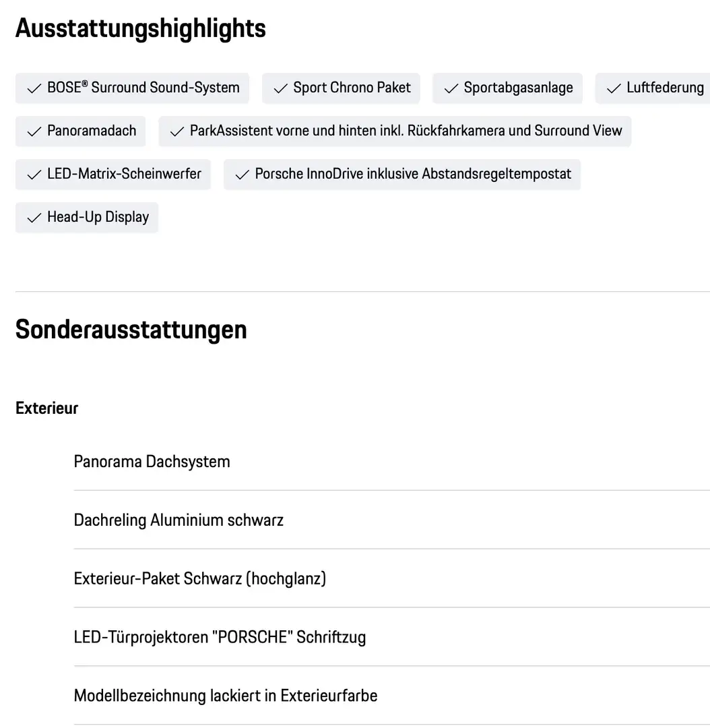
Task: Select Modellbezeichnung lackiert in Exterieurfarbe row
Action: (225, 696)
